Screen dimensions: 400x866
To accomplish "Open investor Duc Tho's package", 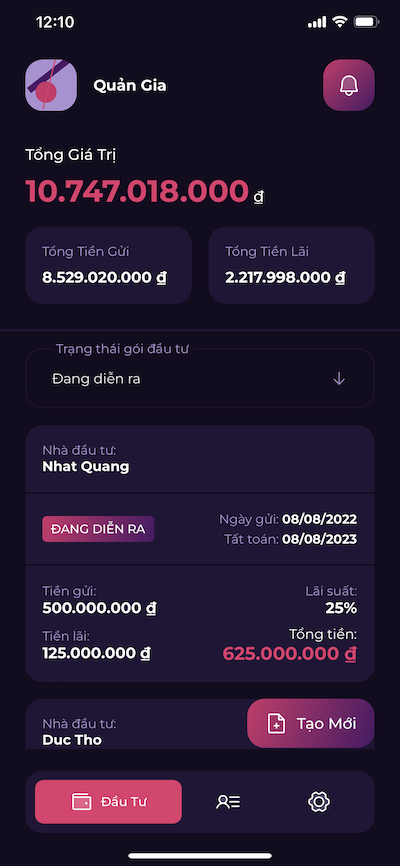I will (x=136, y=724).
